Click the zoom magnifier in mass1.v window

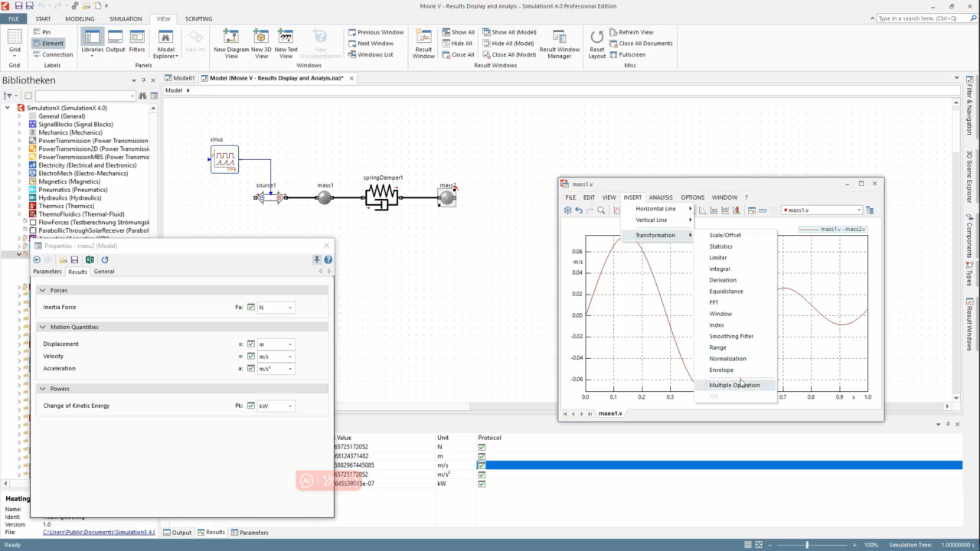[x=601, y=210]
